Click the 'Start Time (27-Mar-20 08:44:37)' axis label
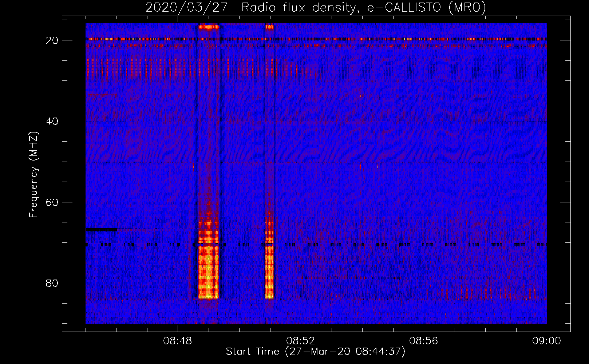 pyautogui.click(x=316, y=352)
